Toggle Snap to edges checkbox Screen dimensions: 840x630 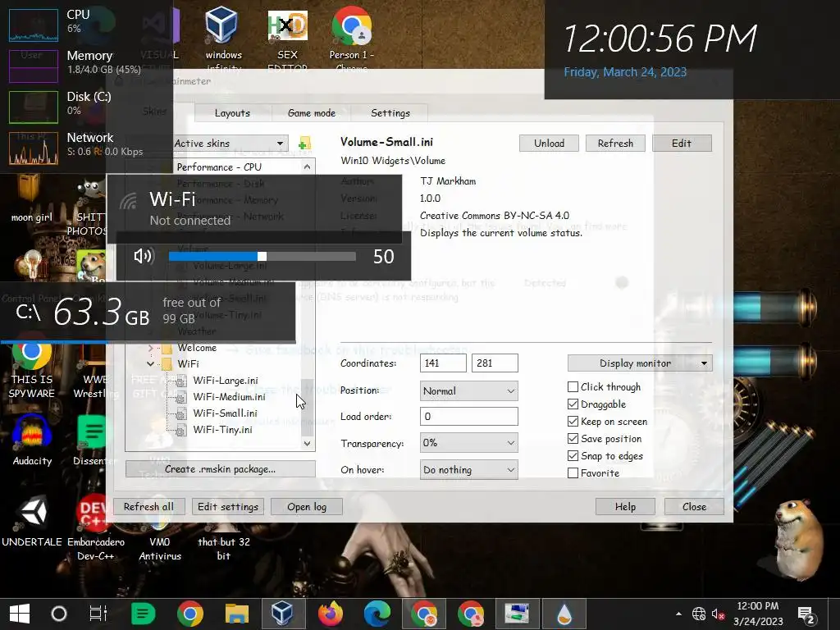[x=573, y=456]
